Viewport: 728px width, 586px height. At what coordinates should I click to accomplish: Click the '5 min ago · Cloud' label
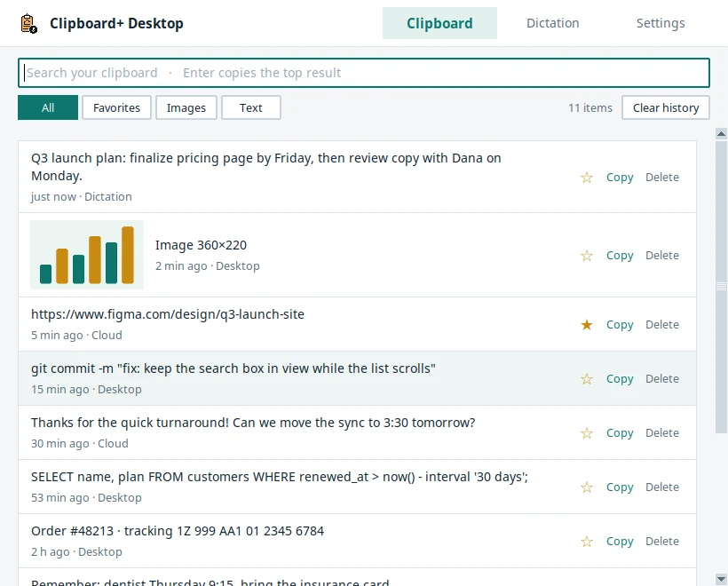(x=76, y=336)
